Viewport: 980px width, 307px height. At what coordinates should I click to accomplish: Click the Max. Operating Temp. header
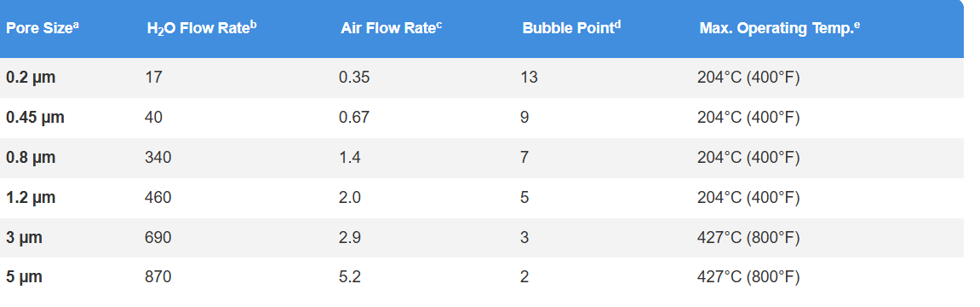tap(779, 29)
